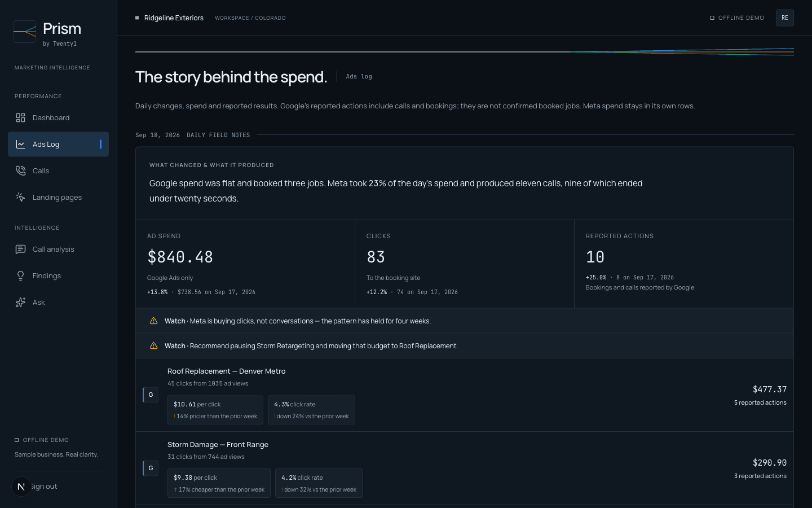Click the round N avatar icon
Viewport: 812px width, 508px height.
(x=21, y=486)
